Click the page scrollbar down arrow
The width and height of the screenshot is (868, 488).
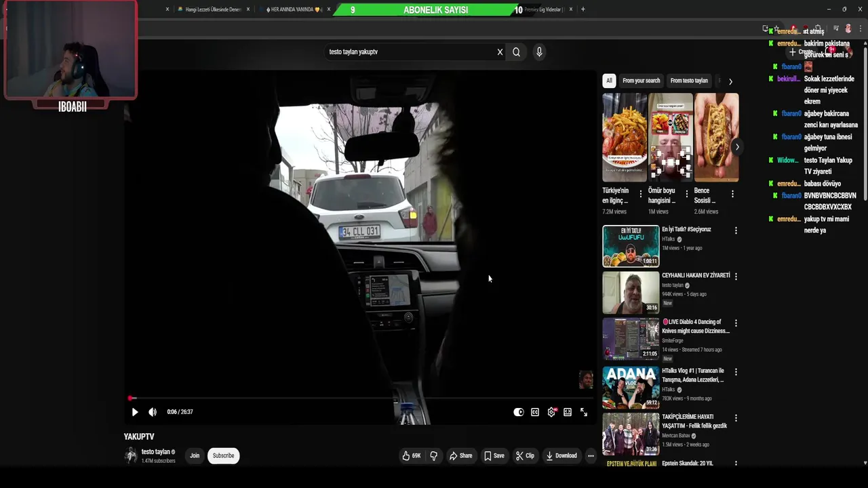pyautogui.click(x=865, y=463)
